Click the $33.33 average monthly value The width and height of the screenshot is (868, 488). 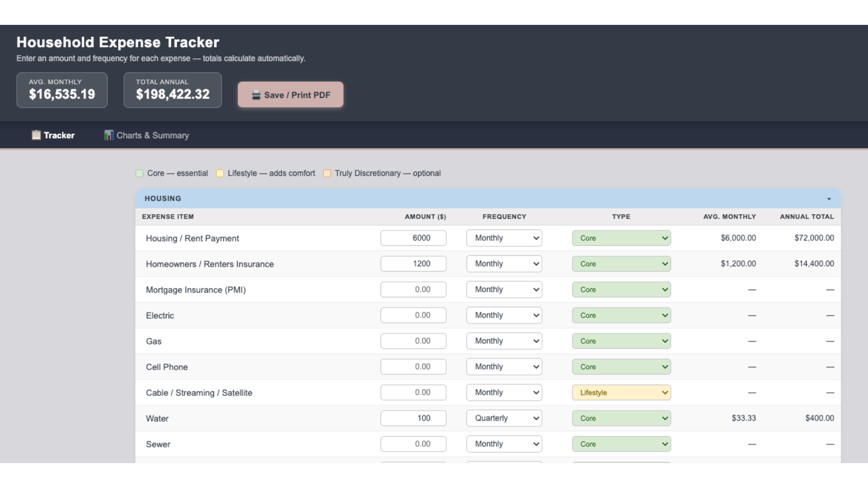(744, 418)
